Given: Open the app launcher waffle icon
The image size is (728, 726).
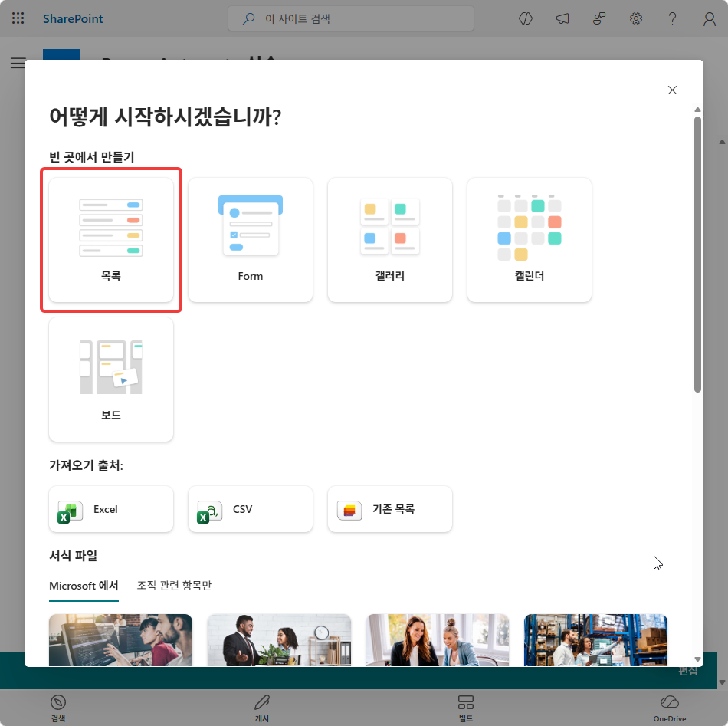Looking at the screenshot, I should [x=18, y=18].
